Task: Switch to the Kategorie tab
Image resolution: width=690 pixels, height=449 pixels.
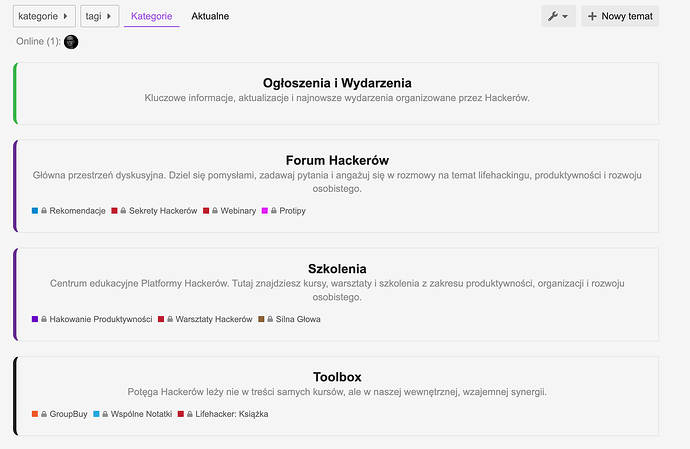Action: point(151,16)
